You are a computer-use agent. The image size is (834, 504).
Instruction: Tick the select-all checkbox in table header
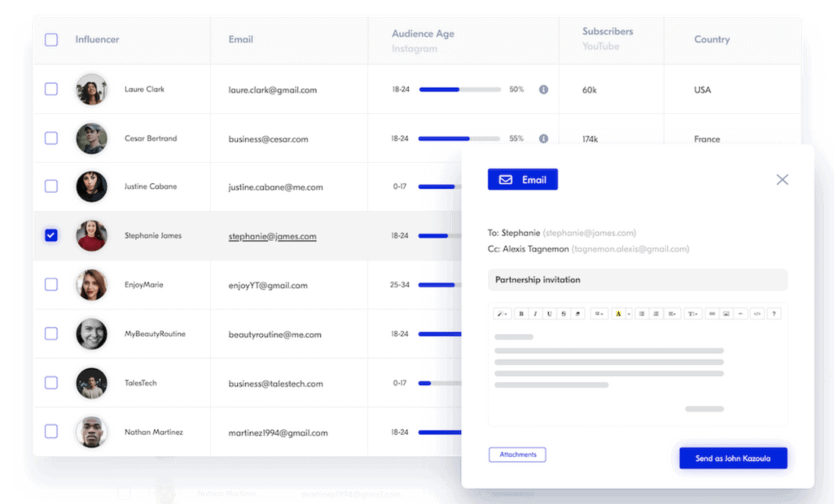pyautogui.click(x=51, y=40)
